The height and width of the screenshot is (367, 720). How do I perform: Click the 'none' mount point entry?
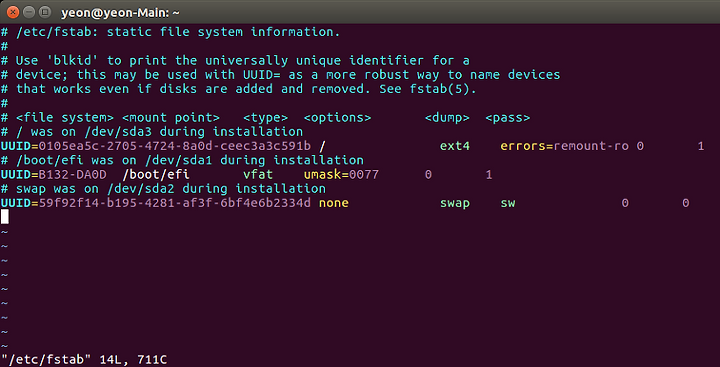334,203
